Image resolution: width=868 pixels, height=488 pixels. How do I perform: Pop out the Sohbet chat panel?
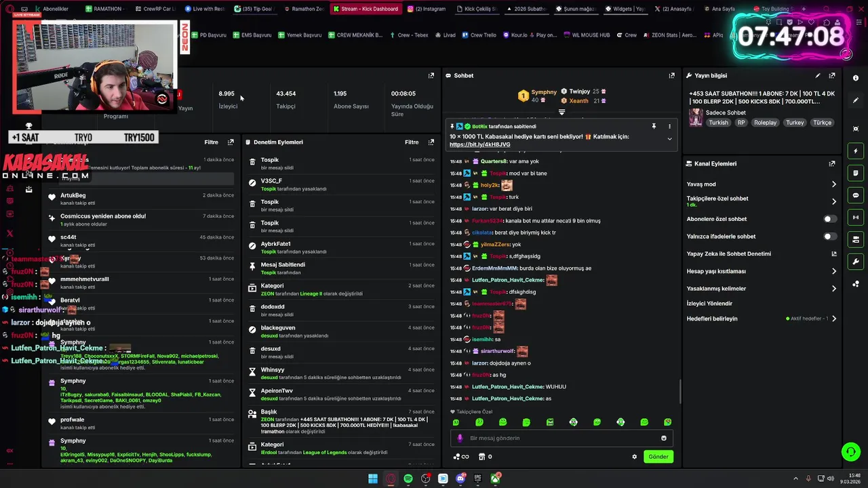click(x=671, y=75)
